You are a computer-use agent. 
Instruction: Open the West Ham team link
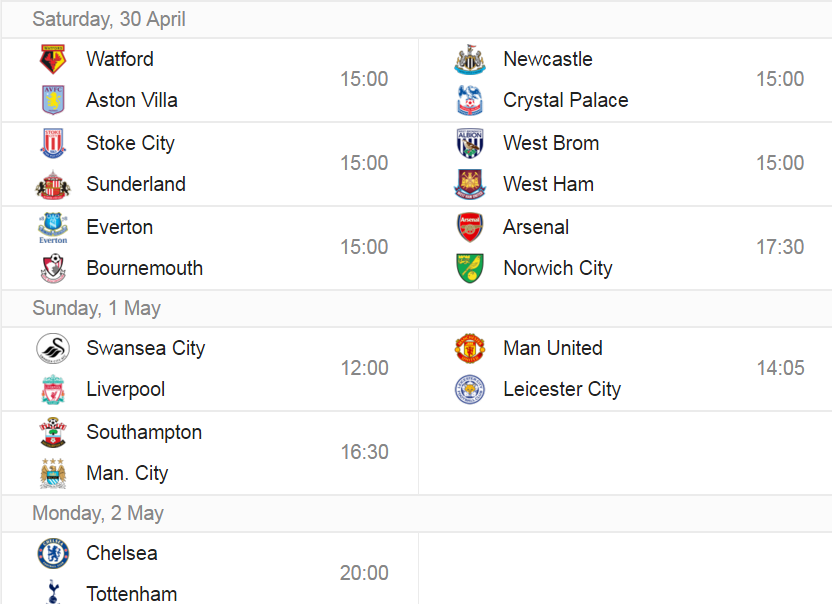pos(549,184)
